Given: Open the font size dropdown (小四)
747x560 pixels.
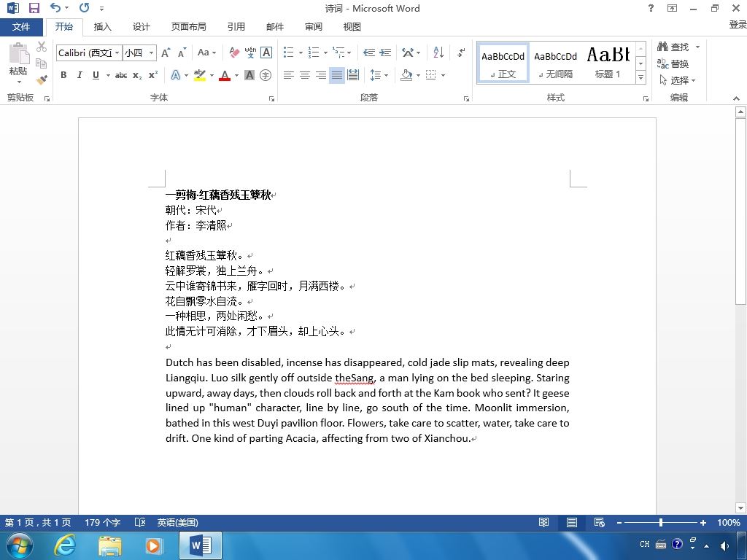Looking at the screenshot, I should [151, 52].
